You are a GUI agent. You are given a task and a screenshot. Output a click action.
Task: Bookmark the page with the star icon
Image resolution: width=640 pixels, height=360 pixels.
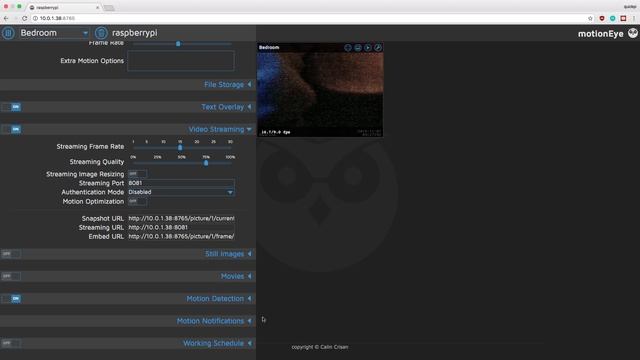click(590, 18)
